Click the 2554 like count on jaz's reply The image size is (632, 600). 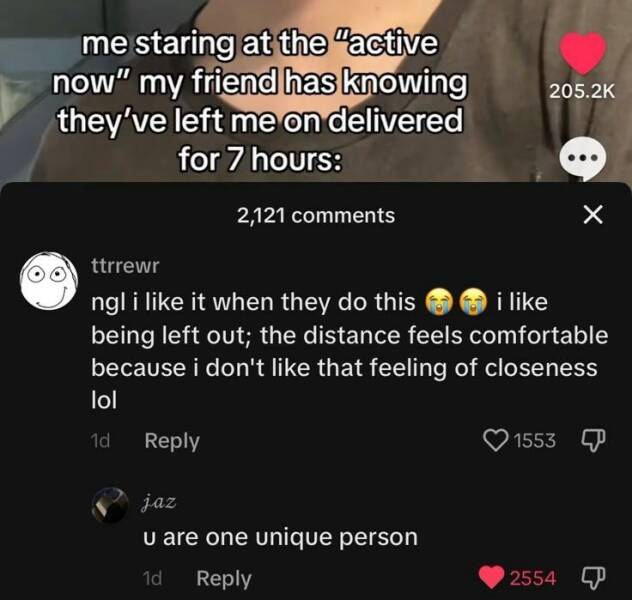pyautogui.click(x=533, y=578)
